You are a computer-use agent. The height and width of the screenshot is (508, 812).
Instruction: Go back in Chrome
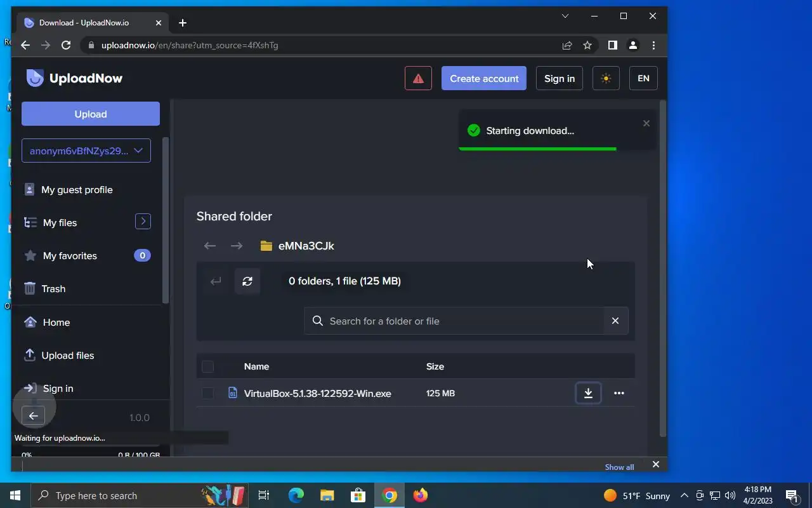[x=25, y=45]
